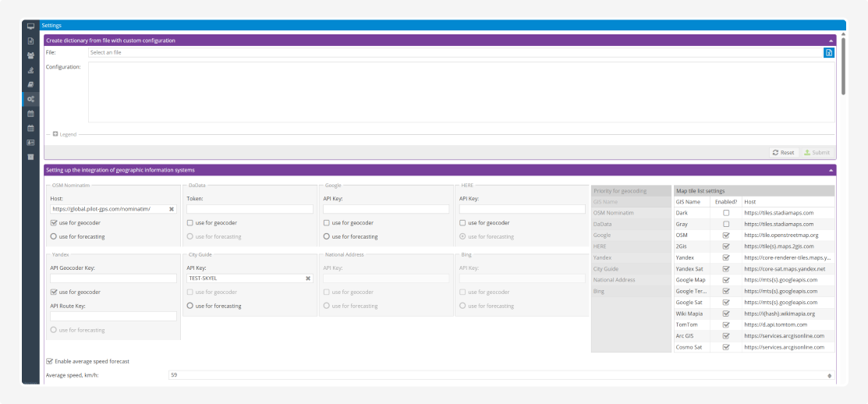This screenshot has height=404, width=868.
Task: Open the monitor icon in sidebar
Action: (x=30, y=26)
